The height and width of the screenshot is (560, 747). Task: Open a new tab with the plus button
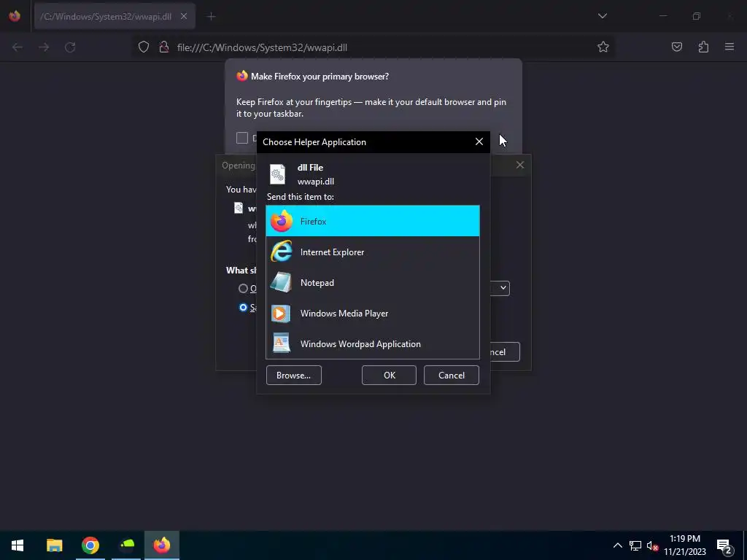tap(211, 16)
